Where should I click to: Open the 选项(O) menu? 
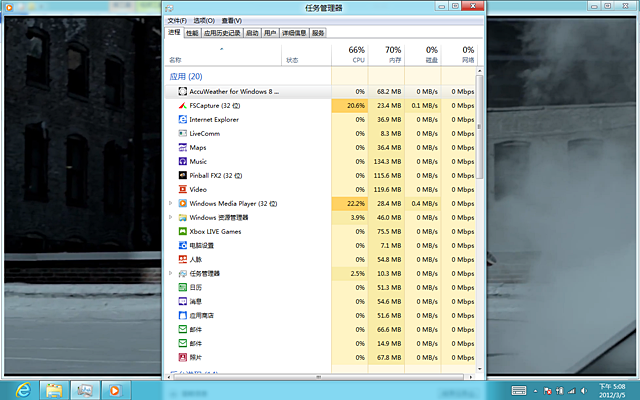(x=204, y=20)
